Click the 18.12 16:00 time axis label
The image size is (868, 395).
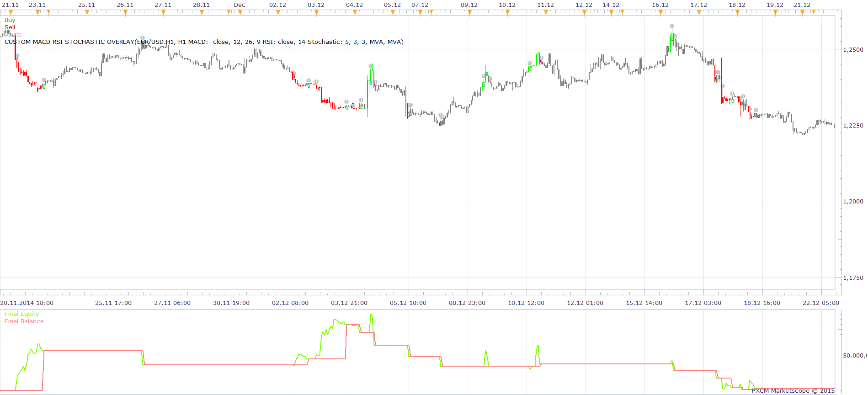[x=762, y=303]
